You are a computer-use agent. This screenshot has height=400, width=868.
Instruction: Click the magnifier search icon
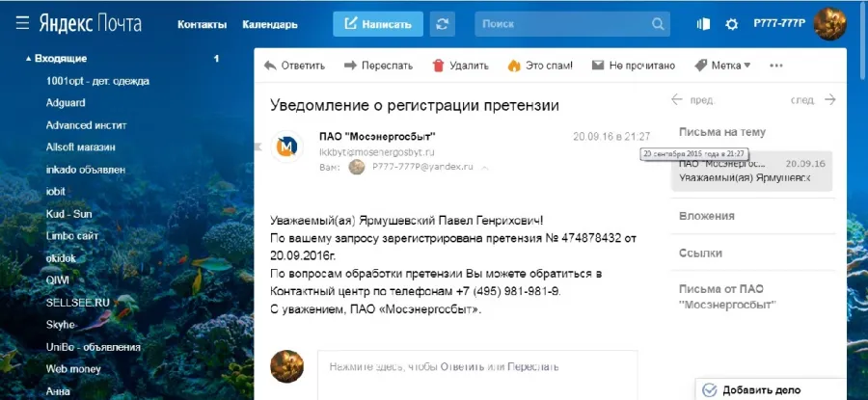658,24
